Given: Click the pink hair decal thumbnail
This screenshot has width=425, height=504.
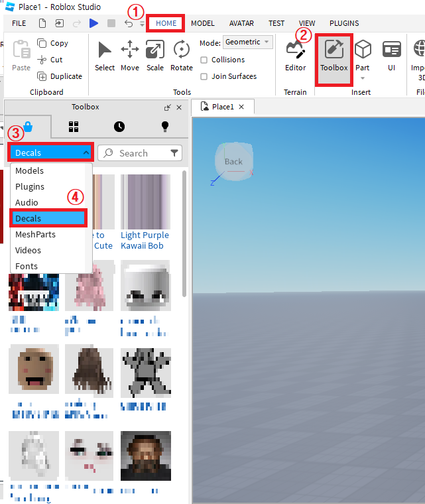Looking at the screenshot, I should pyautogui.click(x=90, y=286).
